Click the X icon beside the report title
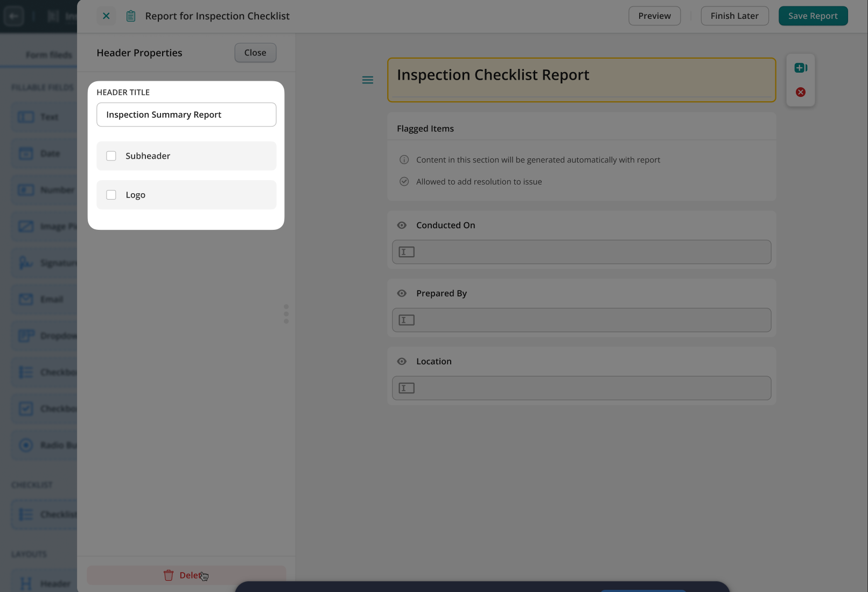 (x=106, y=16)
